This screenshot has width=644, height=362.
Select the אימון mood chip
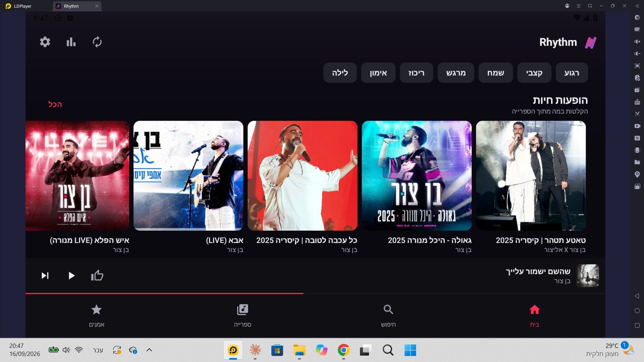(x=378, y=73)
